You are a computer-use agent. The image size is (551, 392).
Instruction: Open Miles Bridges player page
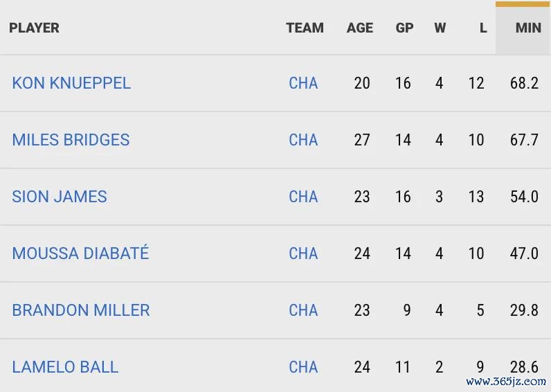(x=71, y=140)
